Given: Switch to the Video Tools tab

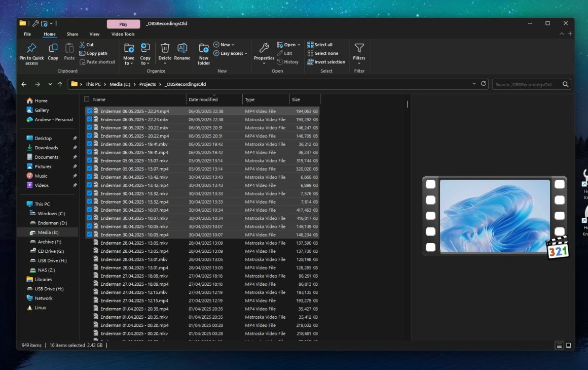Looking at the screenshot, I should pos(123,34).
